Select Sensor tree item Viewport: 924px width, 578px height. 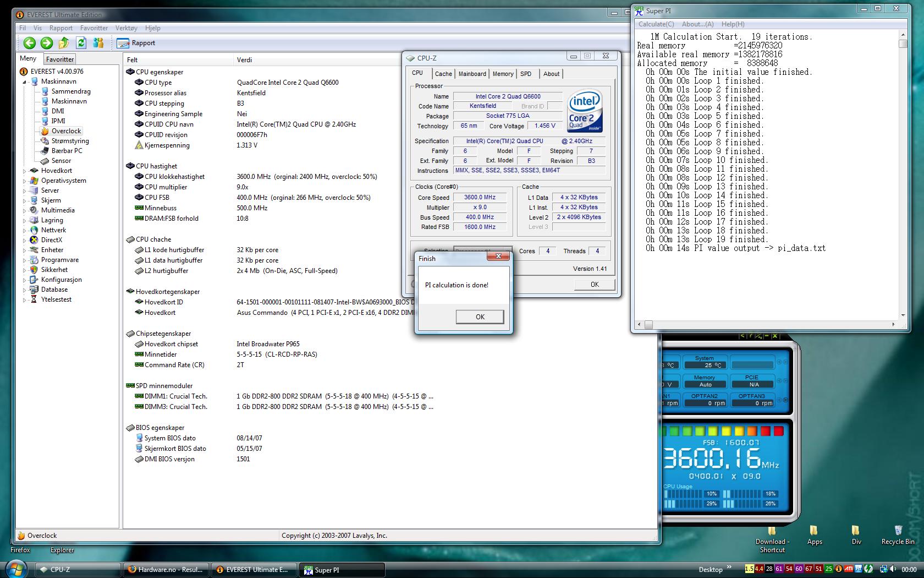click(61, 161)
